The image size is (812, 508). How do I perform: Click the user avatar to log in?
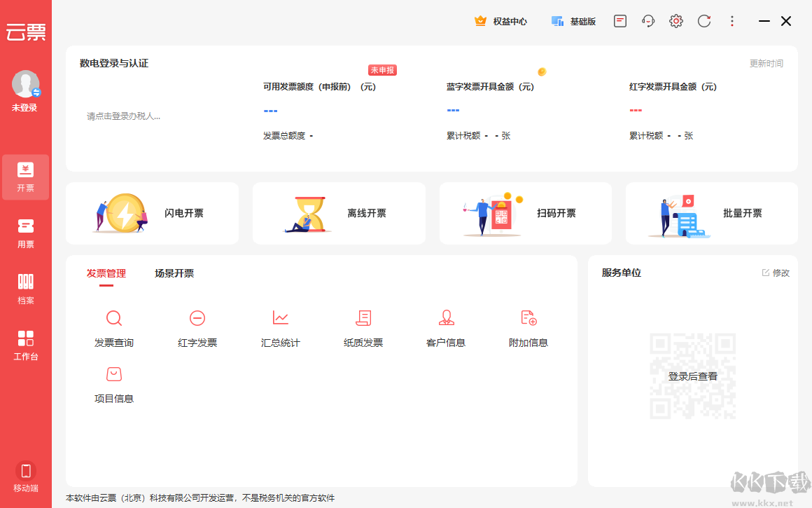pyautogui.click(x=25, y=84)
